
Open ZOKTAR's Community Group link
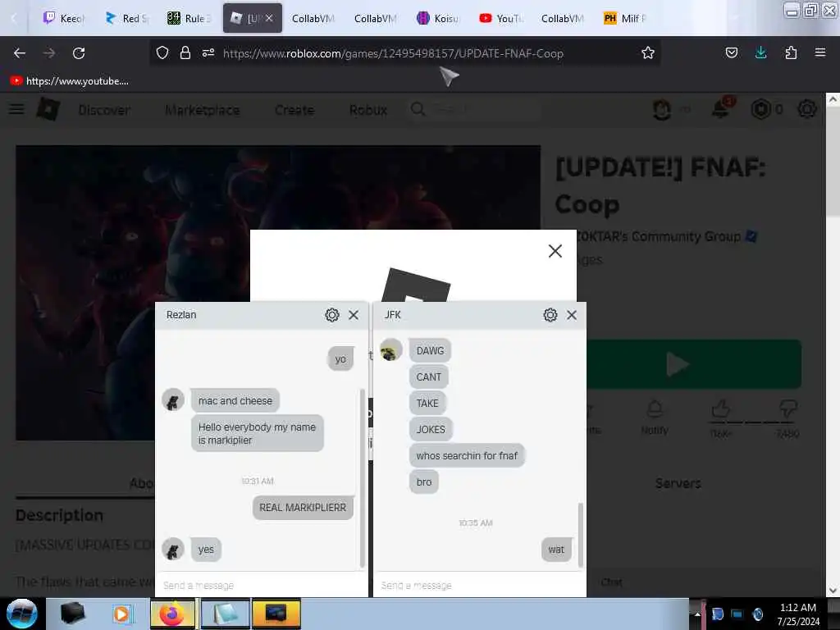click(660, 236)
